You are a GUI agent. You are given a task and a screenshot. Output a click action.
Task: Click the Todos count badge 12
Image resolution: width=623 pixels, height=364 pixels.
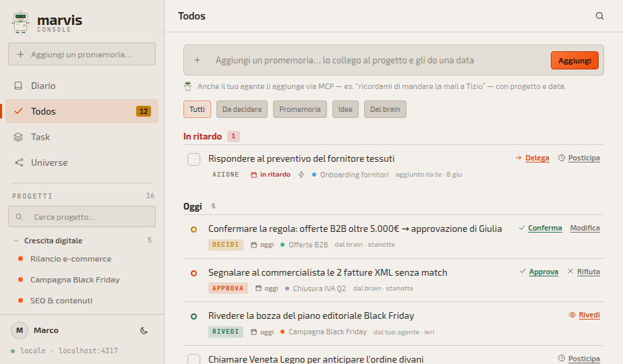point(144,111)
